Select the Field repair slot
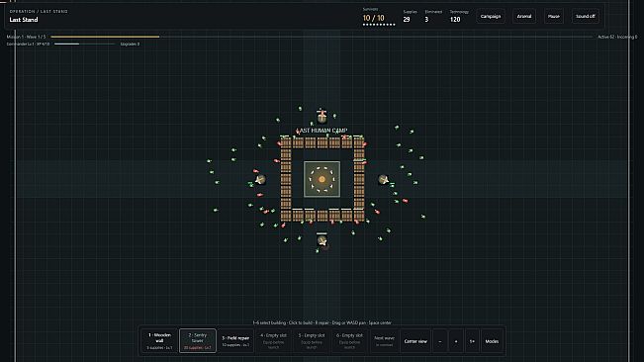The width and height of the screenshot is (644, 362). [235, 341]
